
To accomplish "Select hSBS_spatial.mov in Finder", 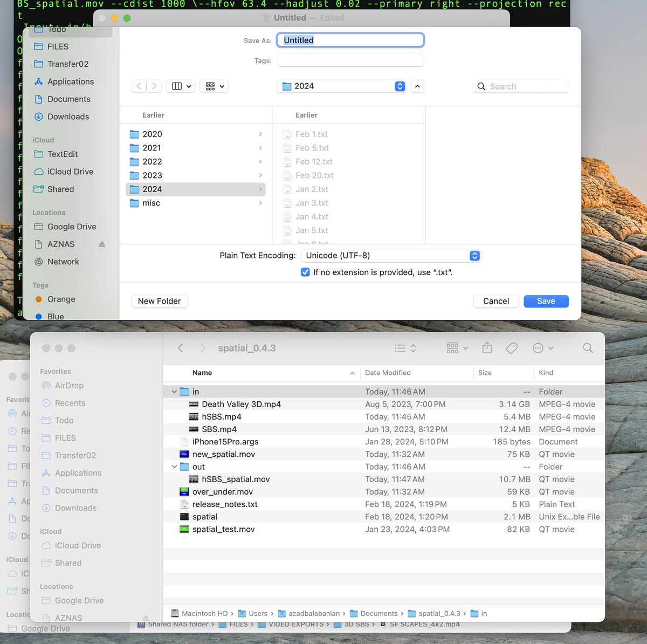I will (384, 479).
